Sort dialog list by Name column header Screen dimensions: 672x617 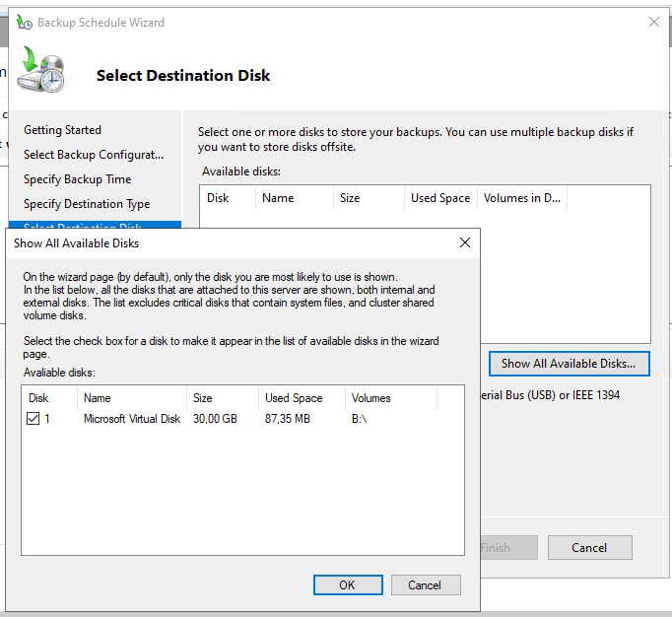[97, 398]
